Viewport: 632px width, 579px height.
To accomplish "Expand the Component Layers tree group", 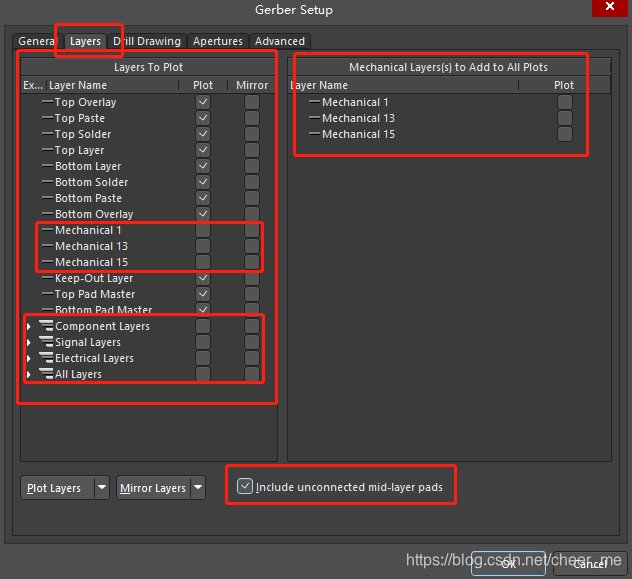I will pos(29,327).
